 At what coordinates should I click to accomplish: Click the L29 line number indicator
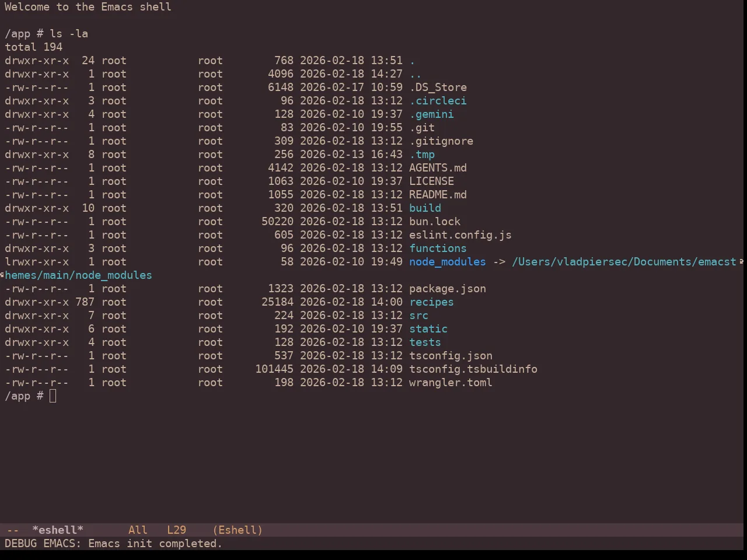coord(176,530)
